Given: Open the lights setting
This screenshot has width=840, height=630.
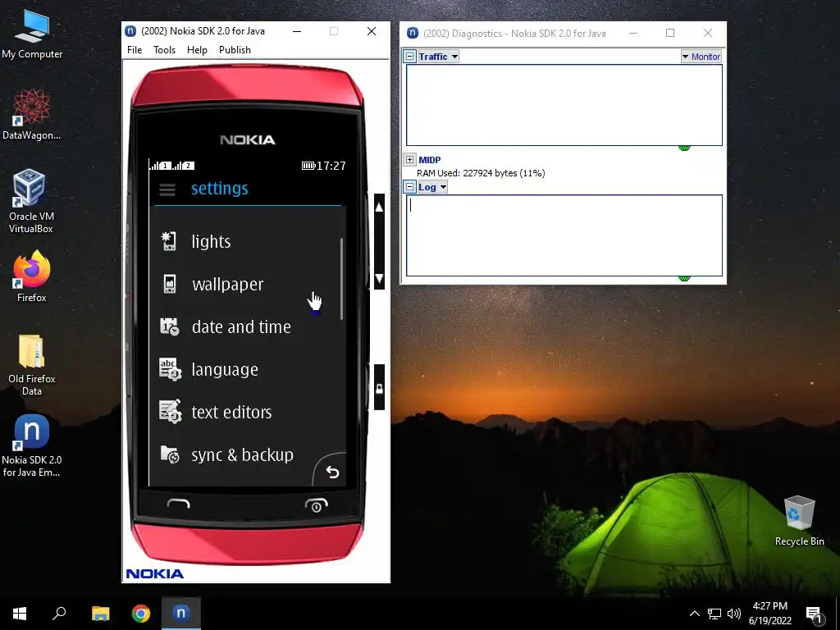Looking at the screenshot, I should click(246, 241).
